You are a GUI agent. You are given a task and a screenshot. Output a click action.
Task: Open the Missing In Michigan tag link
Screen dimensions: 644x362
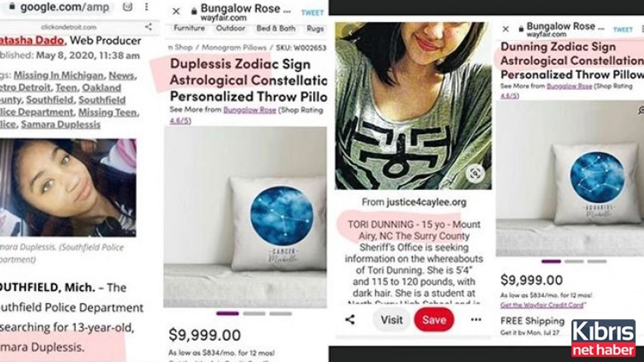[59, 76]
